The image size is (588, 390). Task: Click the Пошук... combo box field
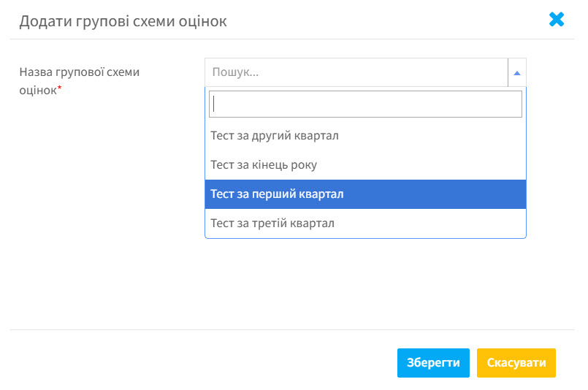[356, 72]
